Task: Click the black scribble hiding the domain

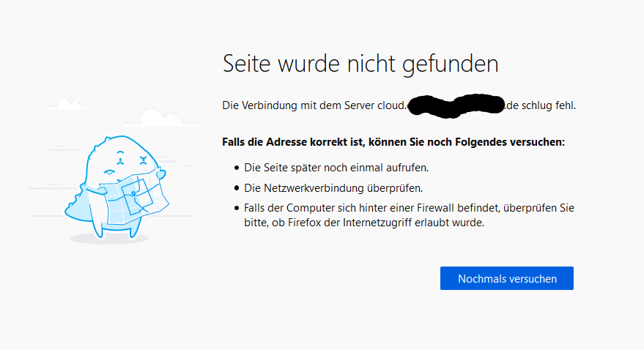Action: coord(456,105)
